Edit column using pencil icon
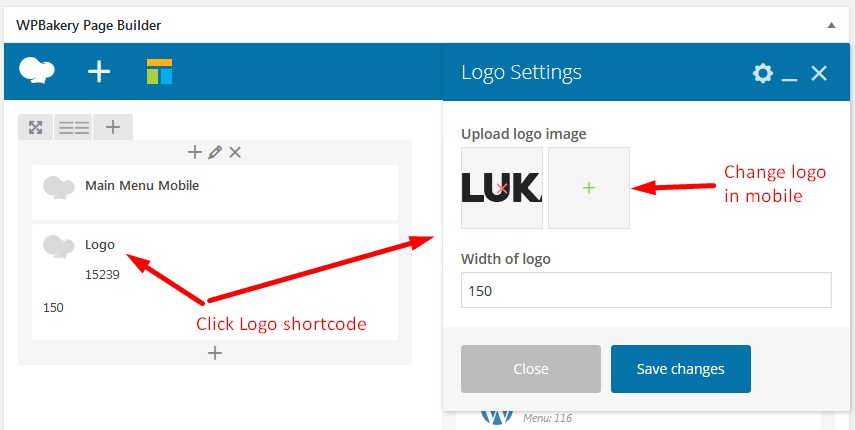Screen dimensions: 855x430 215,152
